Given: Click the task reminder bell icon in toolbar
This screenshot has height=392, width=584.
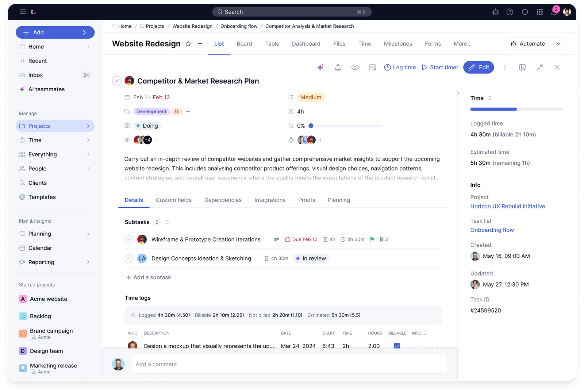Looking at the screenshot, I should click(338, 68).
